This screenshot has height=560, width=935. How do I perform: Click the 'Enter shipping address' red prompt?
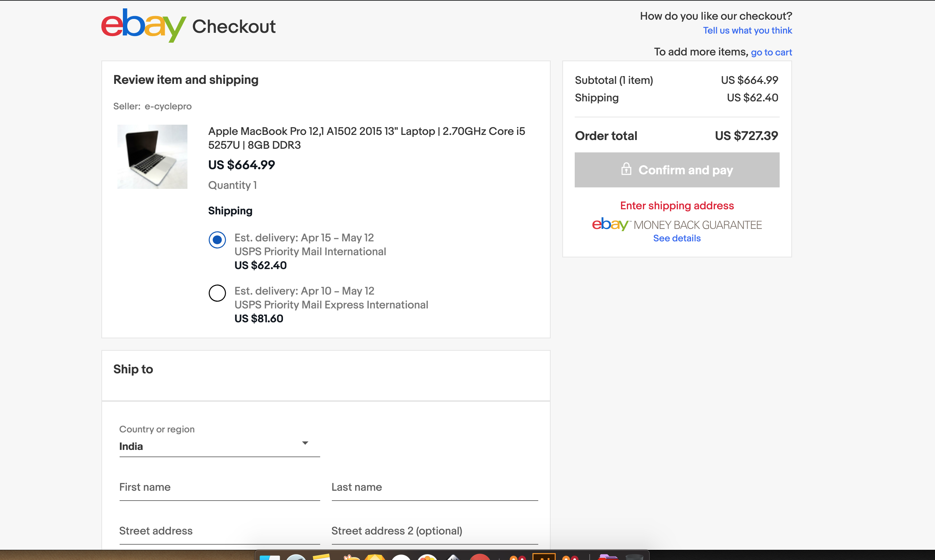[676, 206]
